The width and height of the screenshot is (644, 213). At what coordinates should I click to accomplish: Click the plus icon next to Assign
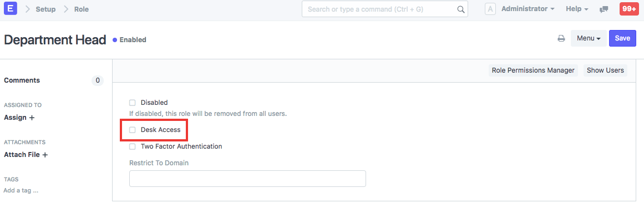tap(32, 118)
